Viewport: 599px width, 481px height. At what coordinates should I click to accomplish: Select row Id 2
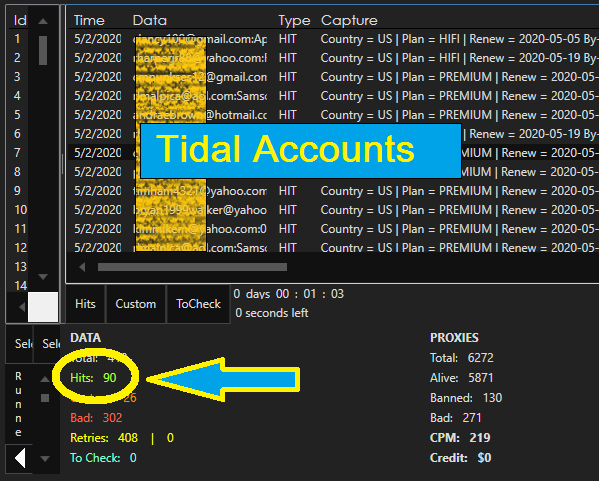tap(17, 58)
